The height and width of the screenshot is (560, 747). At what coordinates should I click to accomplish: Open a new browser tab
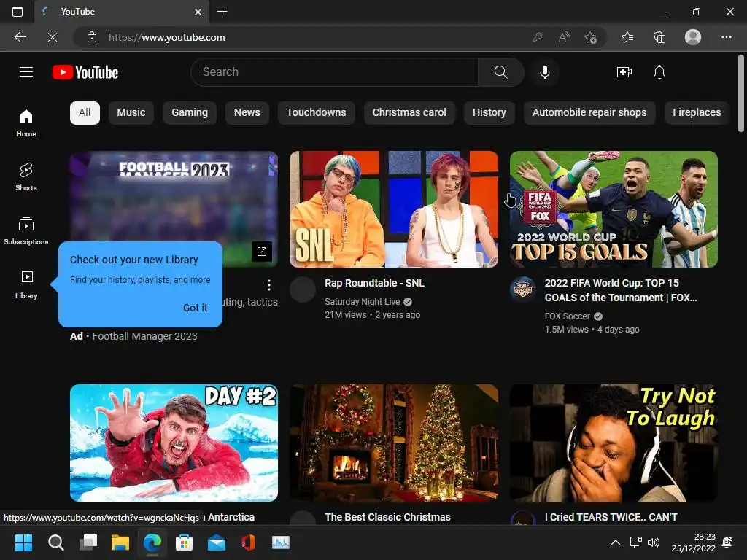pos(222,12)
